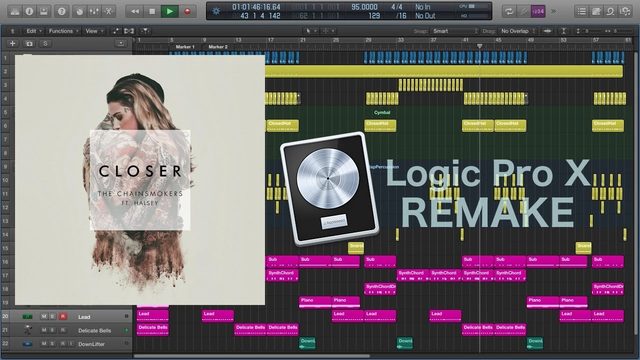Open the List Editors icon
Image resolution: width=640 pixels, height=360 pixels.
(x=581, y=11)
